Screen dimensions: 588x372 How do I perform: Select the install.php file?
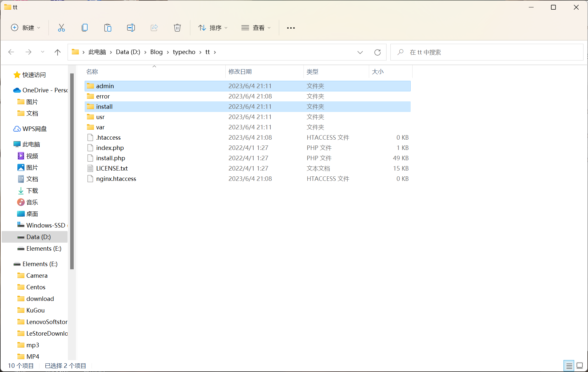pos(110,158)
